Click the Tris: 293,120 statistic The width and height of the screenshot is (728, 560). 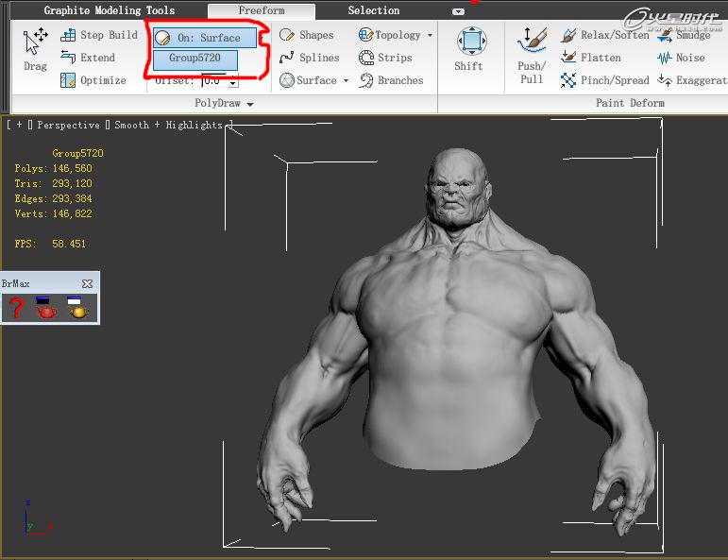pos(54,183)
